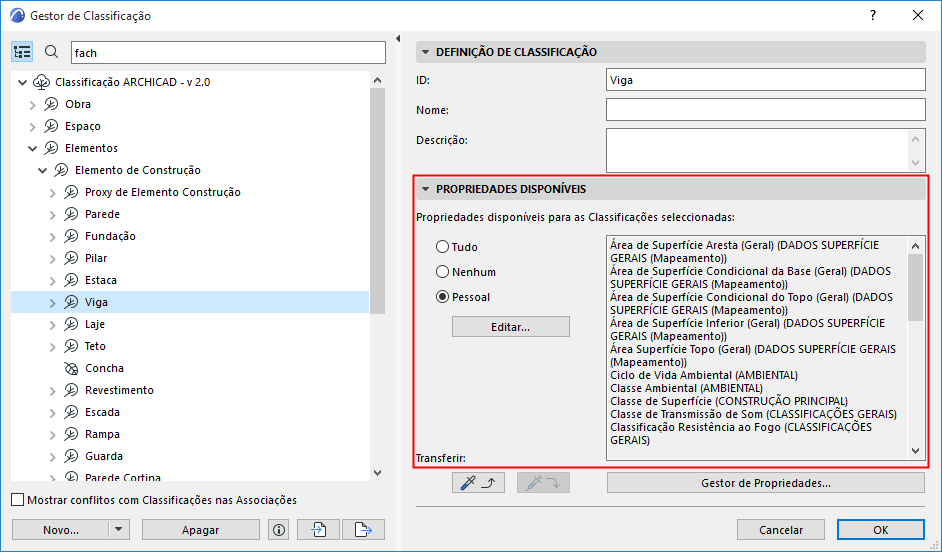Click the Viga classification leaf icon

coord(71,302)
